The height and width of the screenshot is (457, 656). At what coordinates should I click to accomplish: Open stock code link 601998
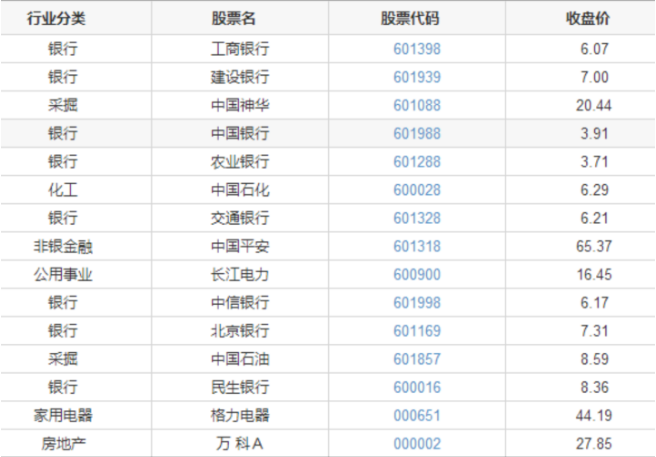(417, 303)
